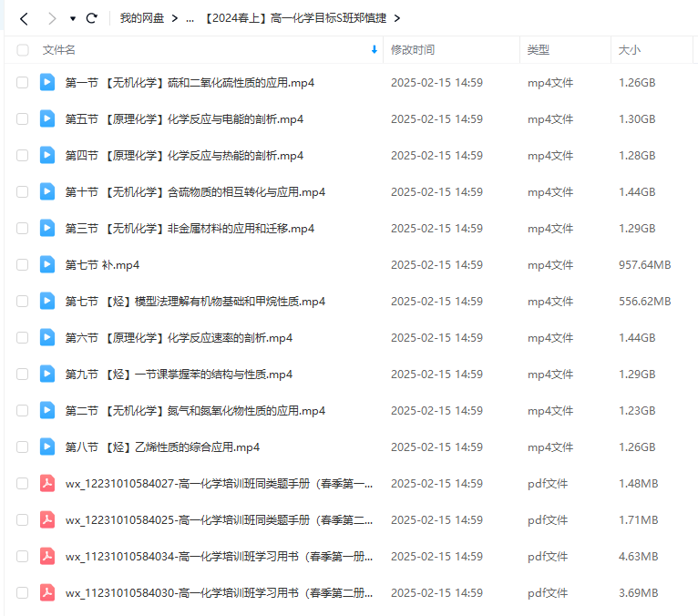
Task: Sort by 大小 column
Action: click(630, 50)
